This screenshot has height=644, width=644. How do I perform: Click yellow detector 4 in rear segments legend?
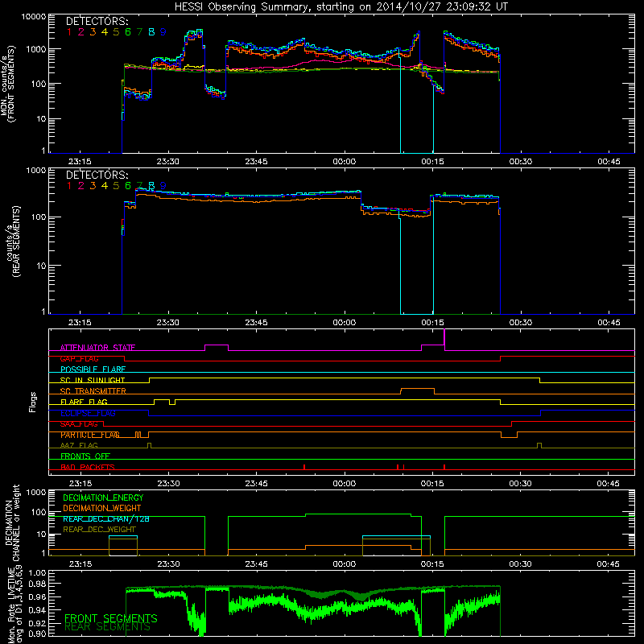[x=105, y=186]
